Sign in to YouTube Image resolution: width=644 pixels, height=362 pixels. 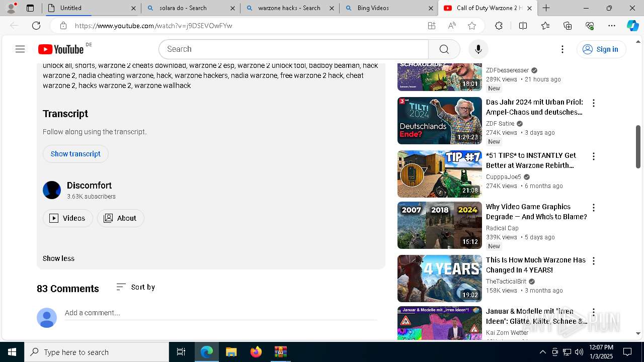click(601, 49)
